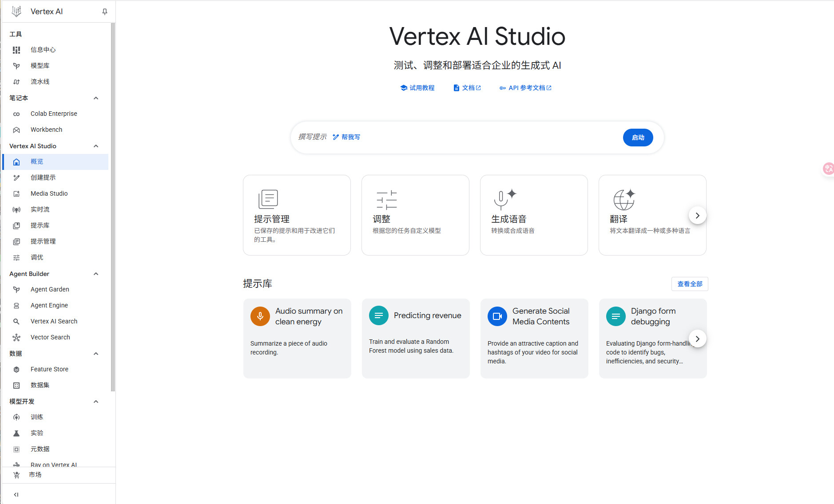834x504 pixels.
Task: Collapse the Vertex AI Studio sidebar section
Action: pyautogui.click(x=96, y=146)
